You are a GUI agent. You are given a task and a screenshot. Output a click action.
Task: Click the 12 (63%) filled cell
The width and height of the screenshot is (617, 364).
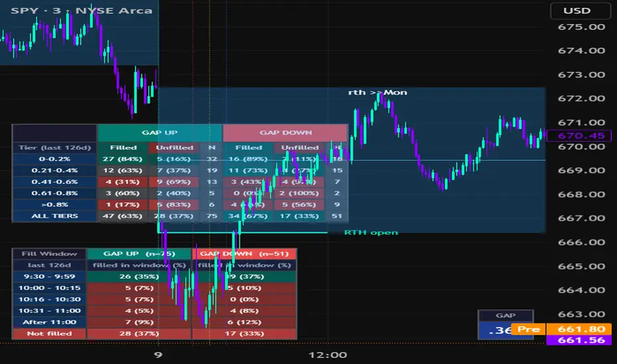click(122, 170)
